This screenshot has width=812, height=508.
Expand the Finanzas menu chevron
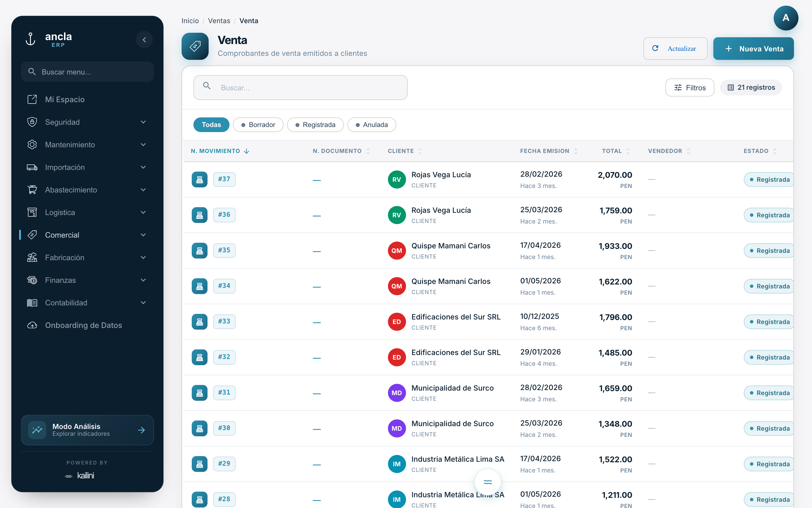click(x=143, y=280)
